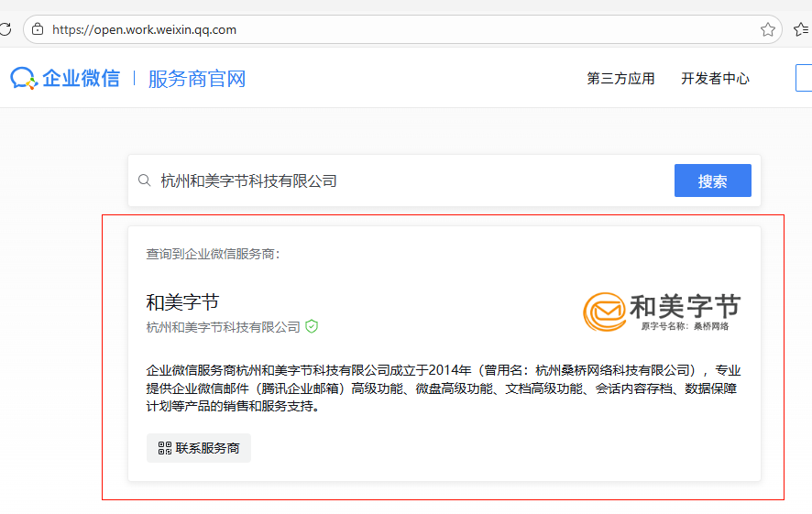The width and height of the screenshot is (812, 514).
Task: Click the 杭州和美字节科技有限公司 company name under the title
Action: click(x=224, y=327)
